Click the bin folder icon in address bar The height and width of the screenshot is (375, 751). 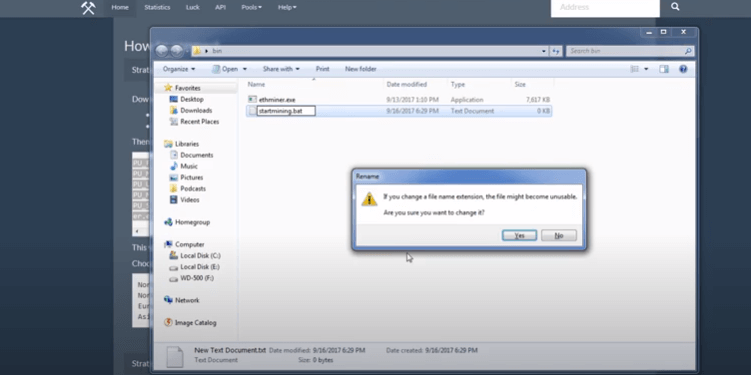(x=197, y=51)
